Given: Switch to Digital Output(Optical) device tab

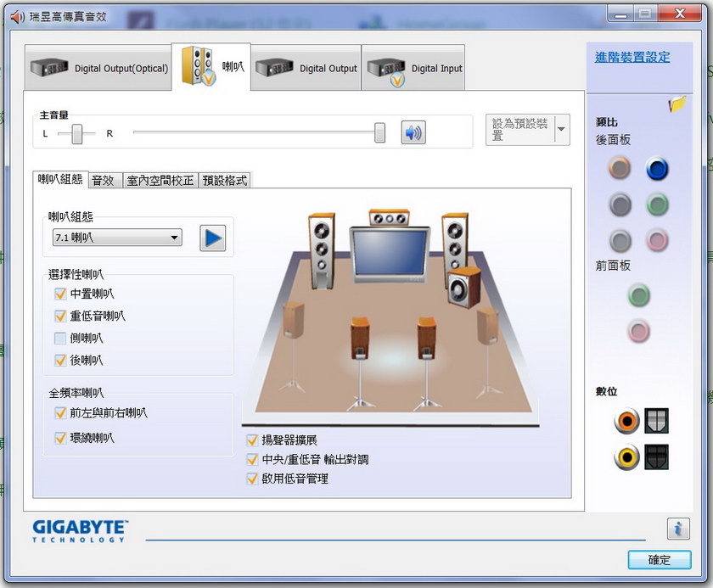Looking at the screenshot, I should point(98,68).
